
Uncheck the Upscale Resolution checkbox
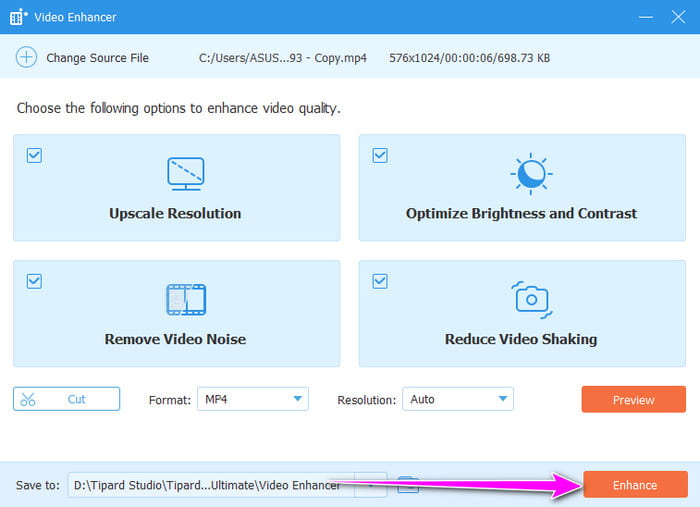34,155
